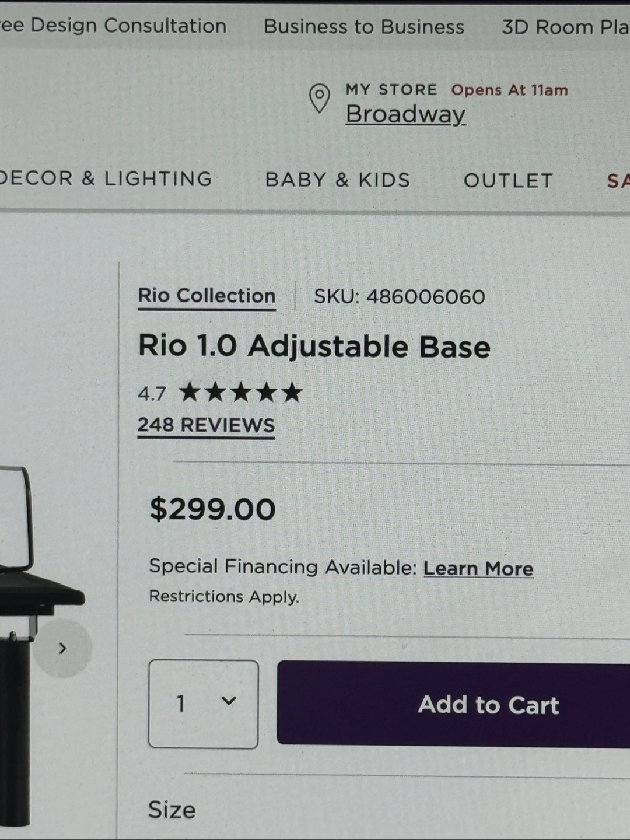Select the Broadway store link
The width and height of the screenshot is (630, 840).
coord(405,114)
